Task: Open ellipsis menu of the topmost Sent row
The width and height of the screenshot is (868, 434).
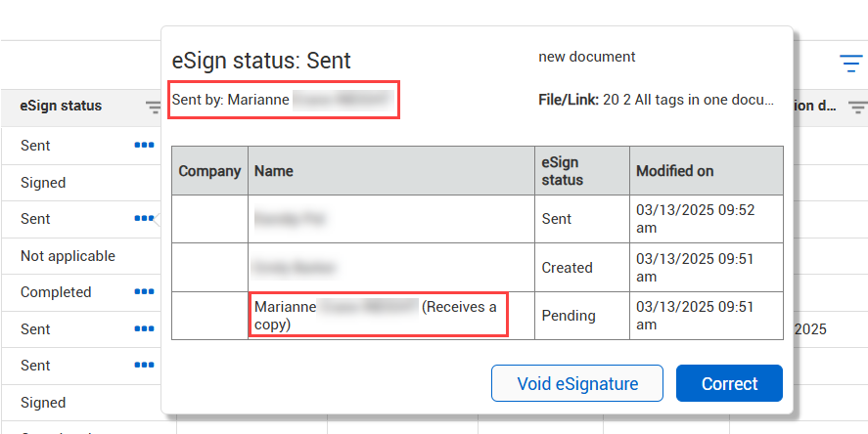Action: click(x=144, y=146)
